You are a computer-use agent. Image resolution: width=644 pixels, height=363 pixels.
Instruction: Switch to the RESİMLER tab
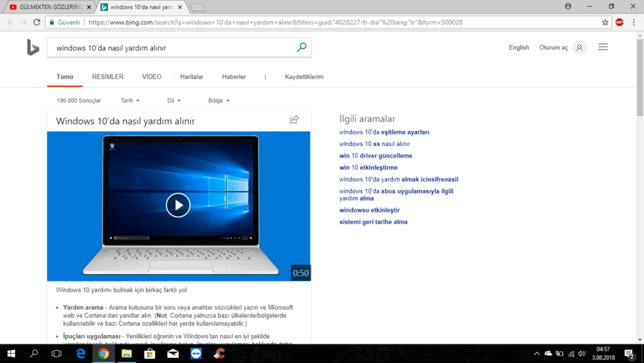coord(107,77)
